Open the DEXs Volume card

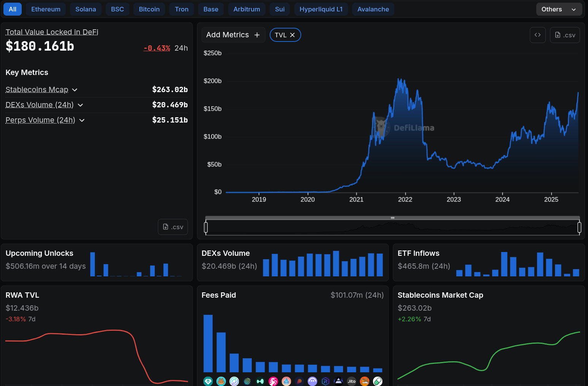[293, 263]
